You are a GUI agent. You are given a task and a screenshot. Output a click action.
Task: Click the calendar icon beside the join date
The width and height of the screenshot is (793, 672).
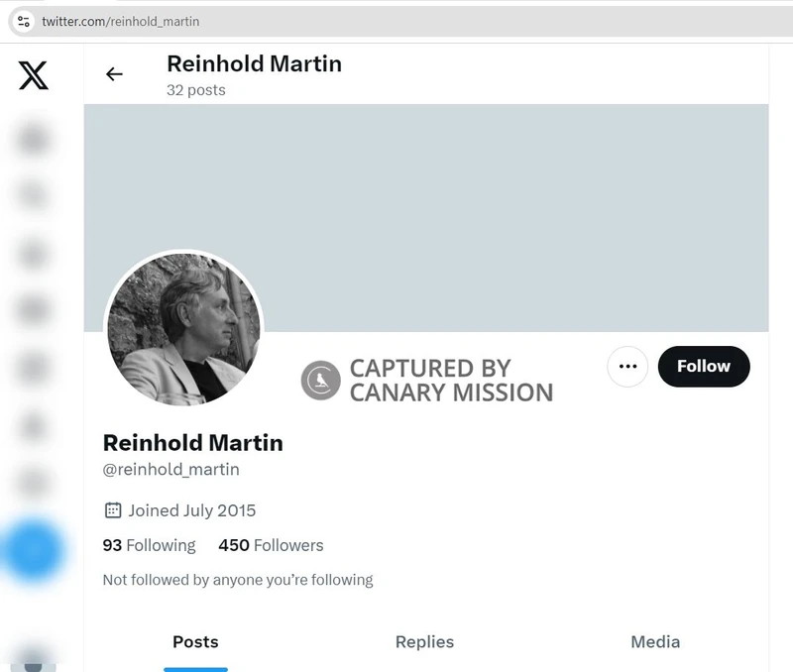click(112, 509)
